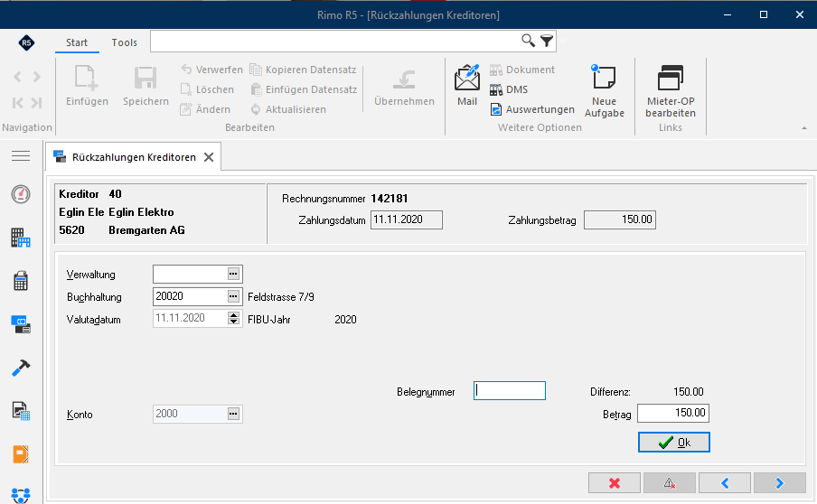The width and height of the screenshot is (817, 504).
Task: Go to next record navigation arrow
Action: click(x=36, y=77)
